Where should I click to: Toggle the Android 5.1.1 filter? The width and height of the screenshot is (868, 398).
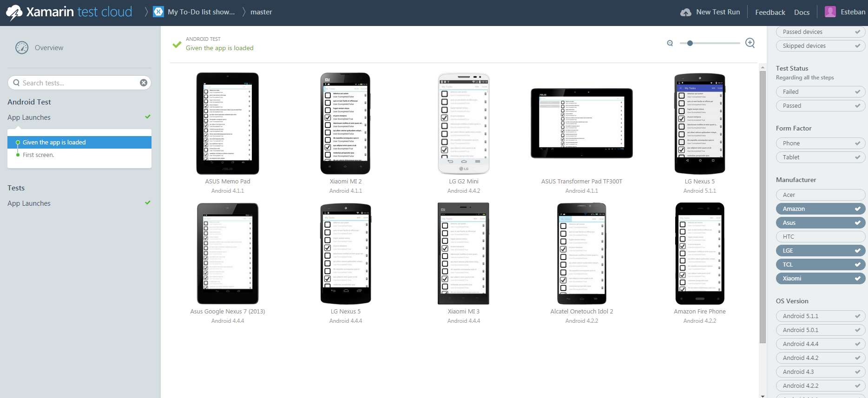pyautogui.click(x=821, y=316)
